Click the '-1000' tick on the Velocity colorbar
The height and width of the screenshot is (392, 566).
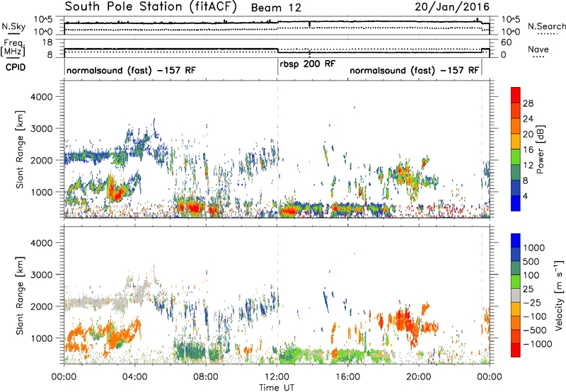[x=538, y=344]
